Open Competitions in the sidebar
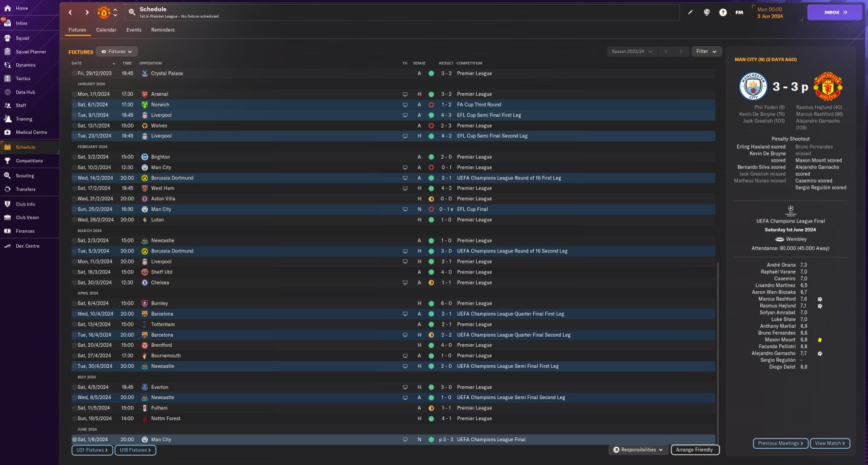 [29, 161]
